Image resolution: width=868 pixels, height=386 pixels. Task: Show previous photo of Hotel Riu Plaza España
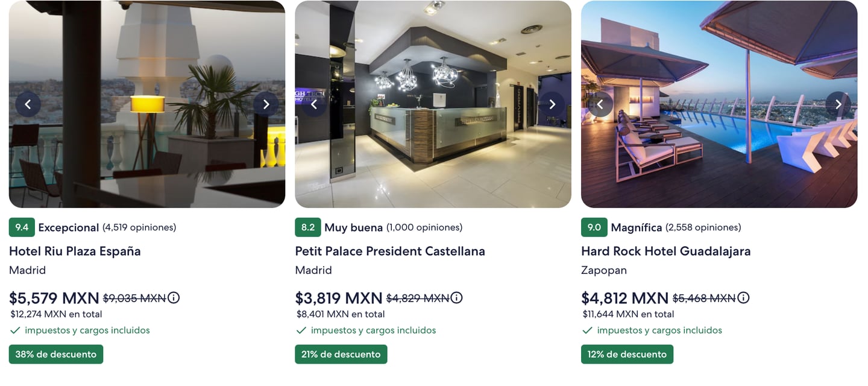click(x=28, y=104)
